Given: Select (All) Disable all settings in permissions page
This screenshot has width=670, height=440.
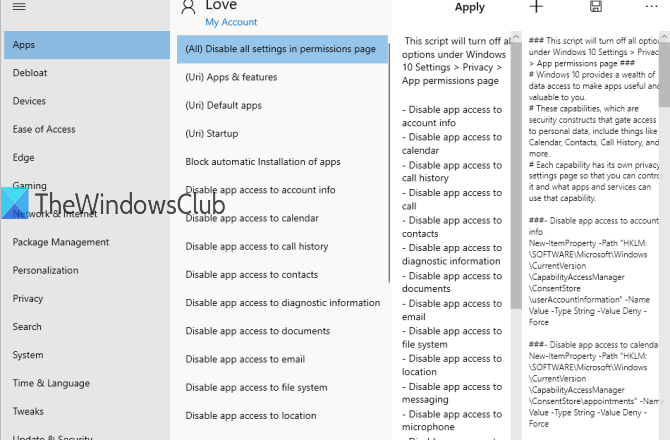Looking at the screenshot, I should [282, 49].
